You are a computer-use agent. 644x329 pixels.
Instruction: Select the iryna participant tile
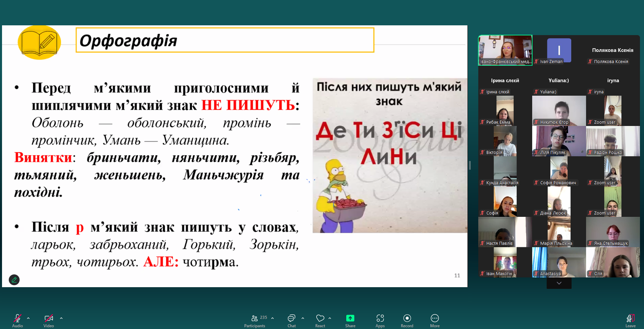pyautogui.click(x=613, y=80)
